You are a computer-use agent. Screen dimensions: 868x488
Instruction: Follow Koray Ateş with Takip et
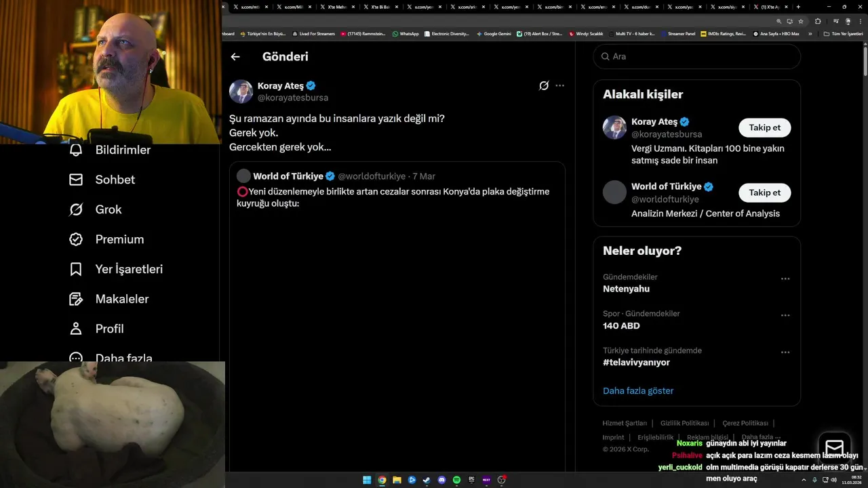click(764, 127)
